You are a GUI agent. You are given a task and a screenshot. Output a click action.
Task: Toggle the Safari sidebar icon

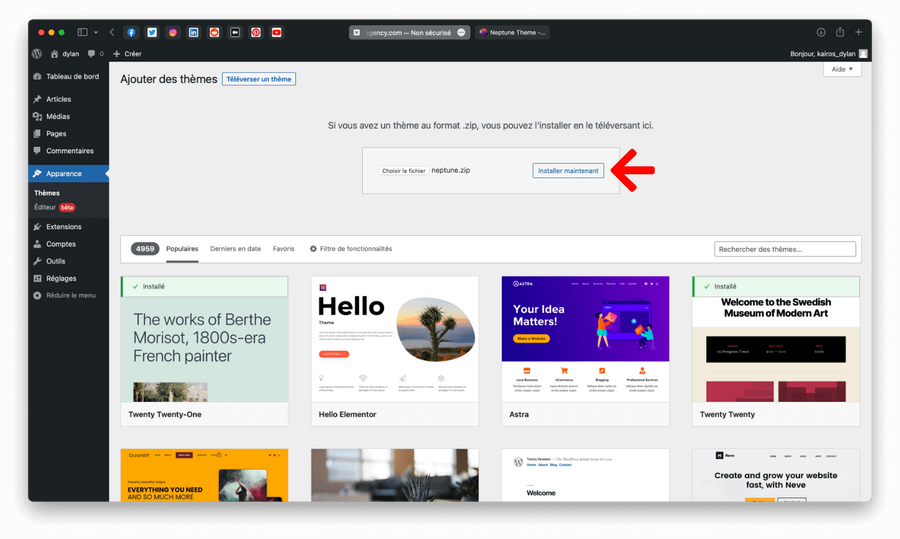pyautogui.click(x=83, y=33)
